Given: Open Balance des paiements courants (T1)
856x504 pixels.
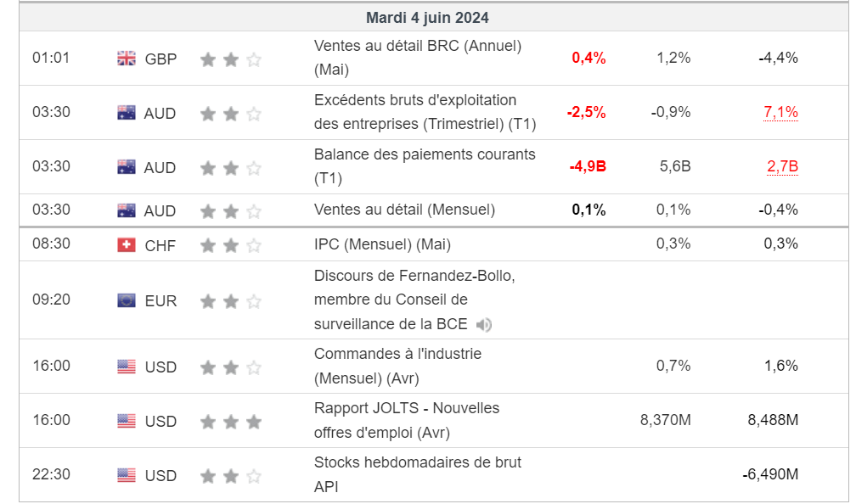Looking at the screenshot, I should tap(425, 166).
